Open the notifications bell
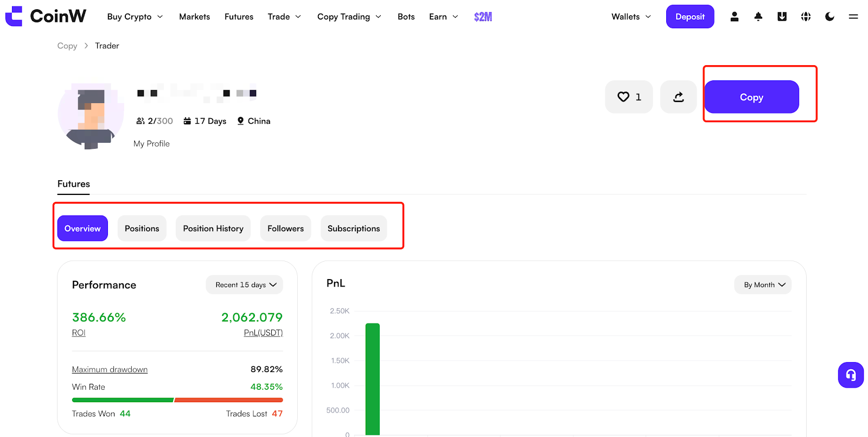The height and width of the screenshot is (437, 868). click(758, 17)
